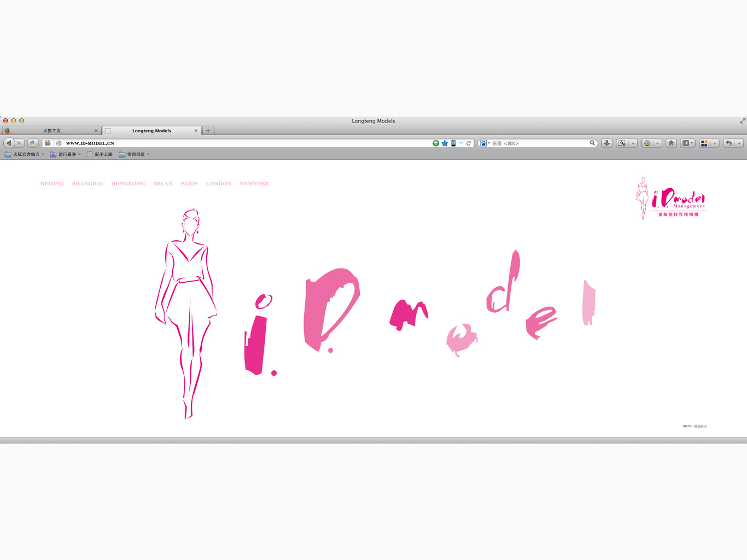747x560 pixels.
Task: Click the Firefox account icon beside forward button
Action: pos(33,143)
